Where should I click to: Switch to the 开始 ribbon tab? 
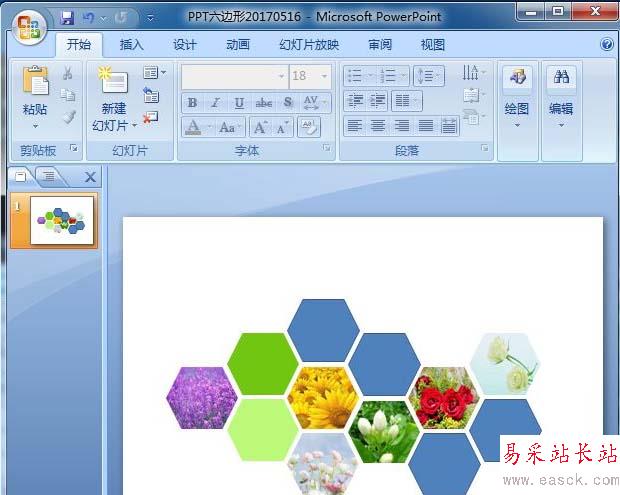(x=78, y=44)
